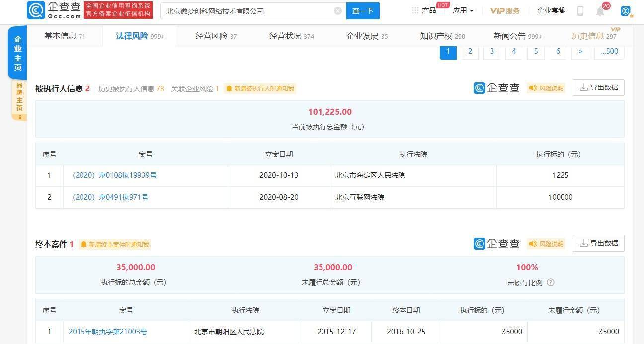
Task: Switch to 经营状况 tab
Action: pos(292,36)
